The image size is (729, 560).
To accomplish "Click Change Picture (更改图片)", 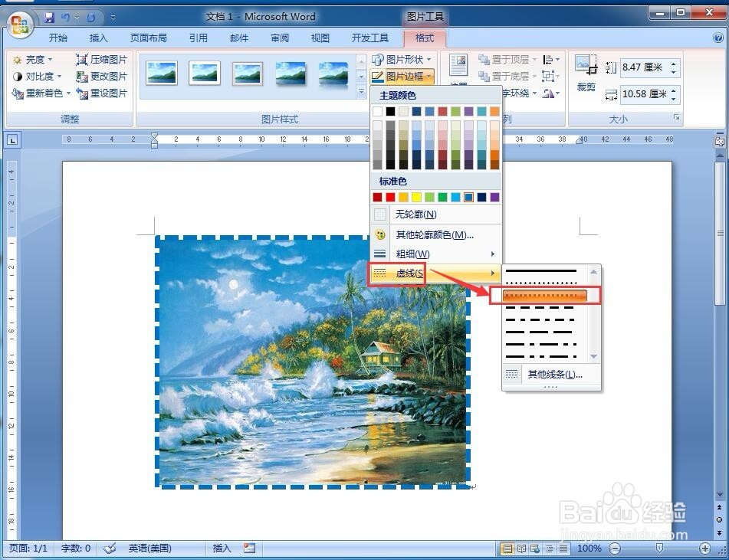I will click(101, 76).
